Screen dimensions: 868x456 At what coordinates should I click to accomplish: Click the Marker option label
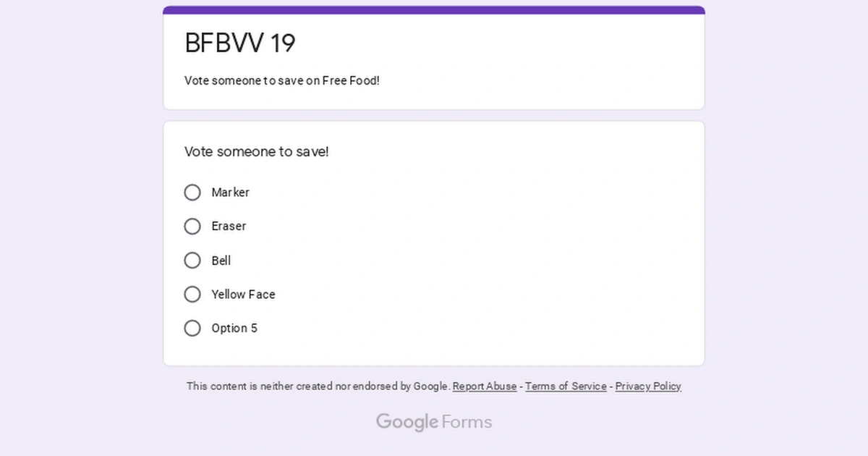(x=230, y=193)
